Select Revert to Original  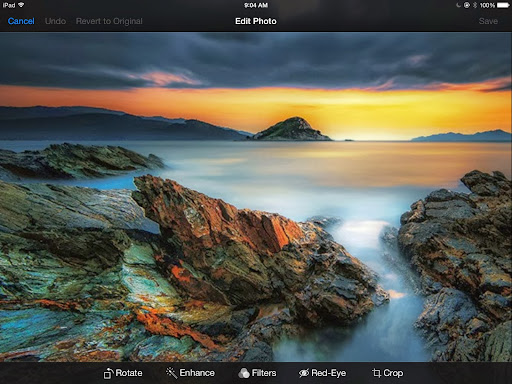(x=109, y=21)
